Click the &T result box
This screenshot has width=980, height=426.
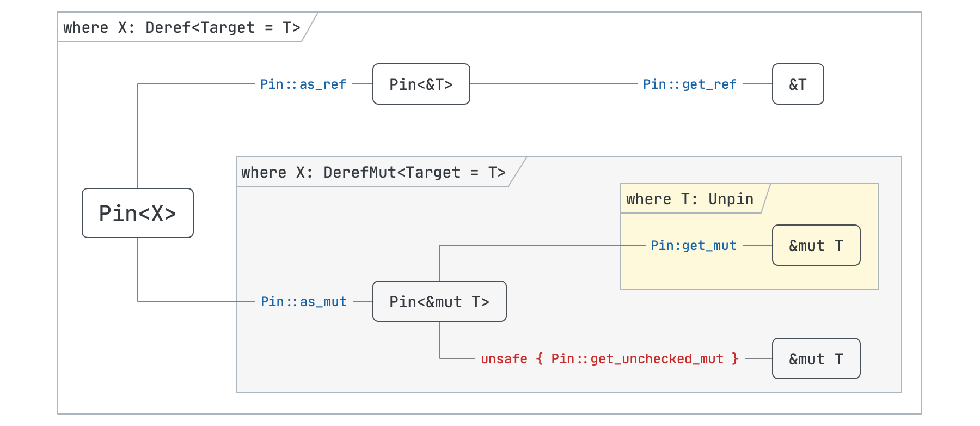tap(798, 84)
